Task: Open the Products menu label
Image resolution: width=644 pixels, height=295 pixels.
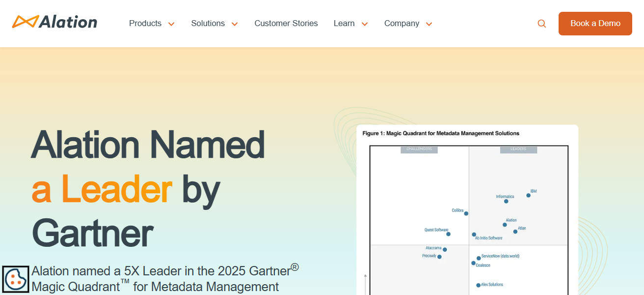Action: (x=145, y=24)
